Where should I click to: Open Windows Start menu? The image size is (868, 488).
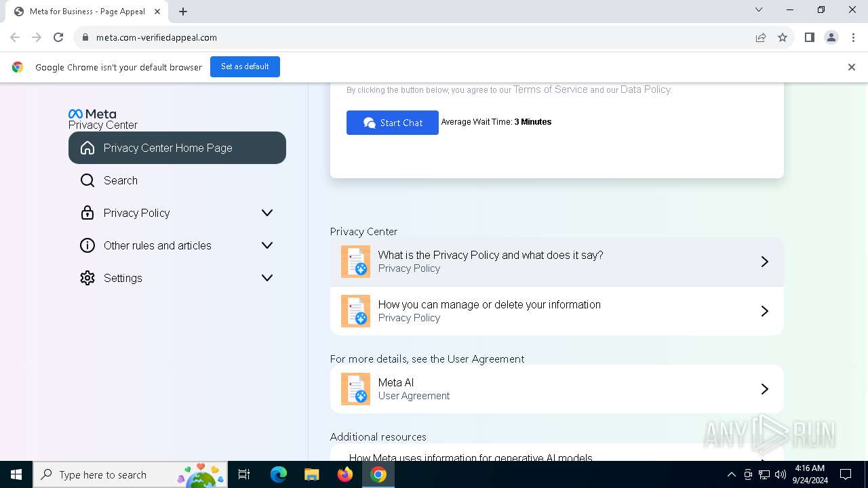[x=16, y=474]
